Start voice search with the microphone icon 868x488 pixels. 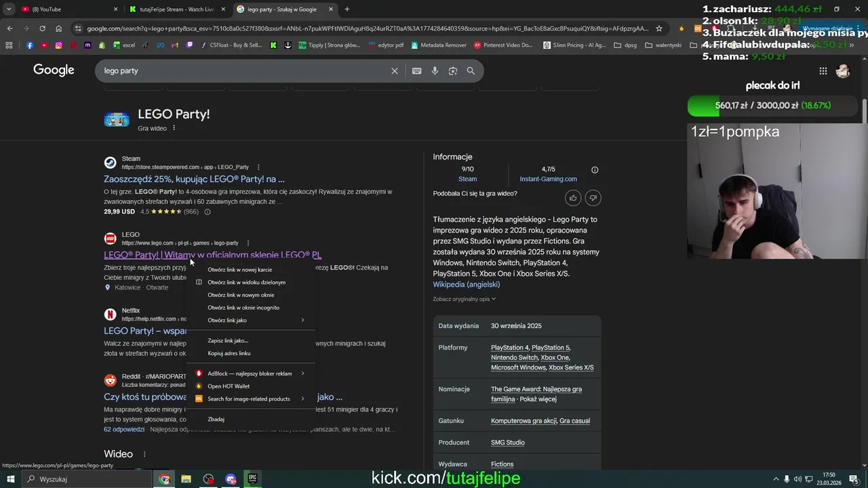pos(435,70)
